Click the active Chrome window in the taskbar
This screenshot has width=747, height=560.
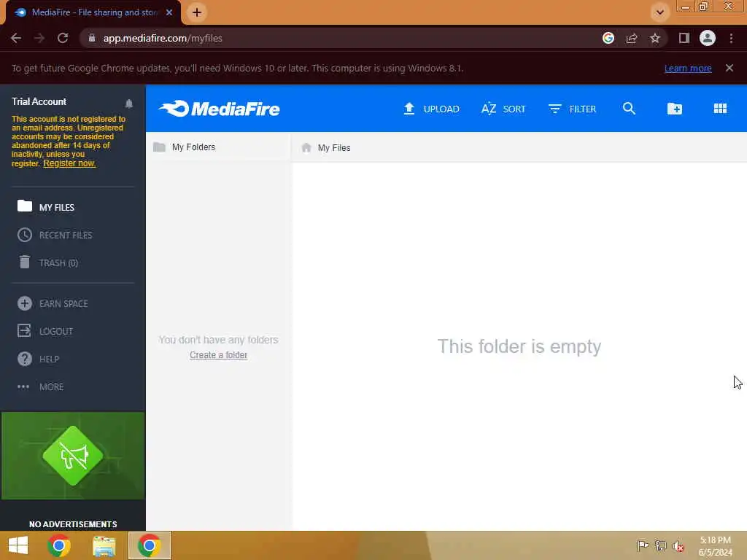coord(149,545)
